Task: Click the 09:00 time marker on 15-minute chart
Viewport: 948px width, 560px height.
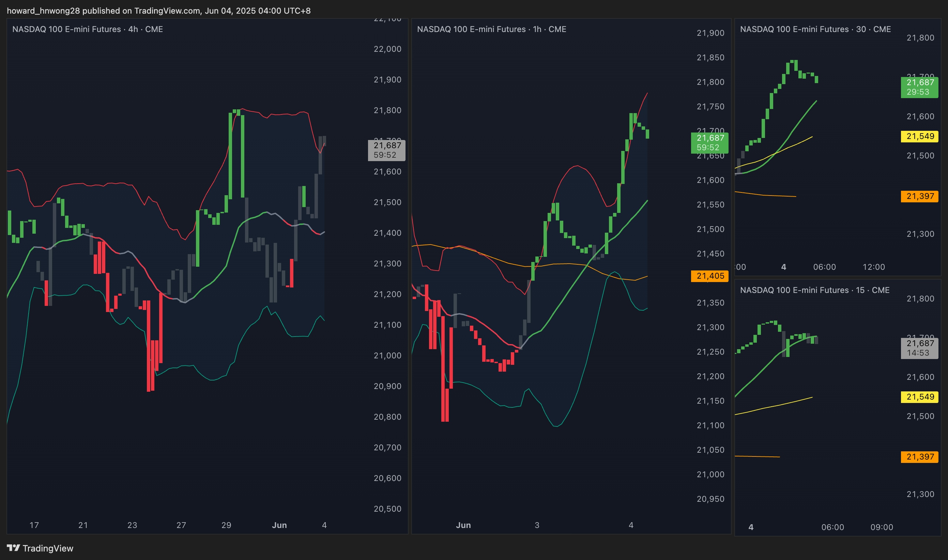Action: pos(882,527)
